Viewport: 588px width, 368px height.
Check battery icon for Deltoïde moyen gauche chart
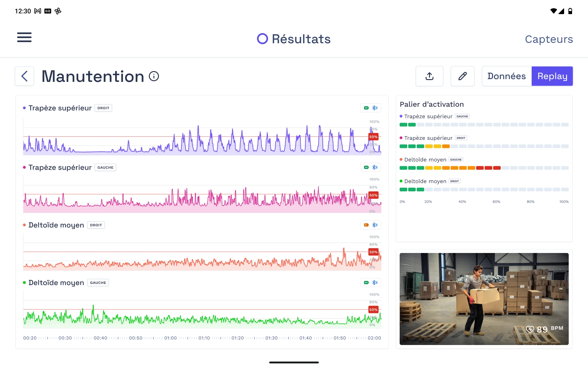[366, 283]
